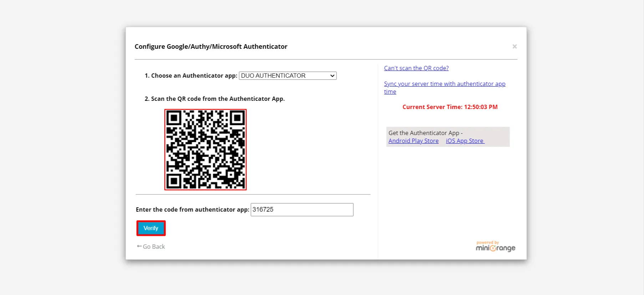The image size is (644, 295).
Task: Focus the authenticator code input field
Action: 302,209
